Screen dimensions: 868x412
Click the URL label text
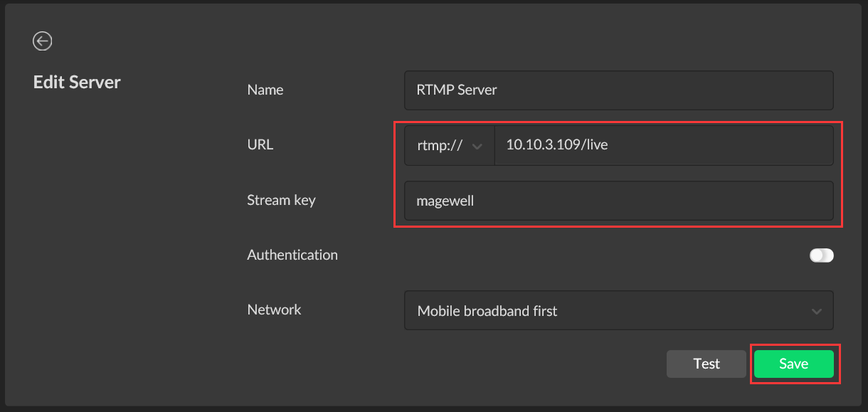pos(260,144)
